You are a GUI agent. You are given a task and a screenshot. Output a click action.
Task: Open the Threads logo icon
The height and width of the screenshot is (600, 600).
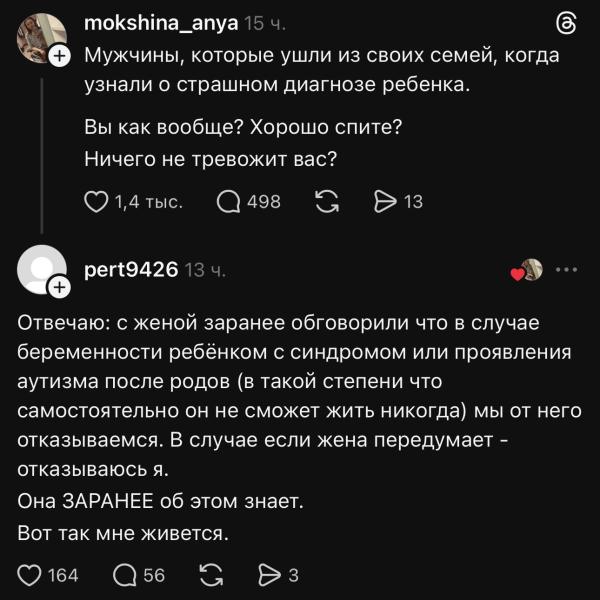click(x=565, y=25)
